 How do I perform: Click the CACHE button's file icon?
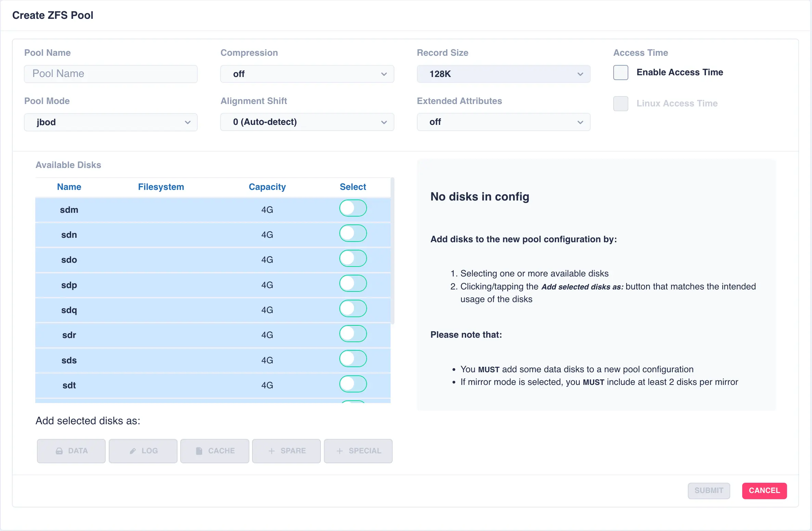tap(199, 451)
